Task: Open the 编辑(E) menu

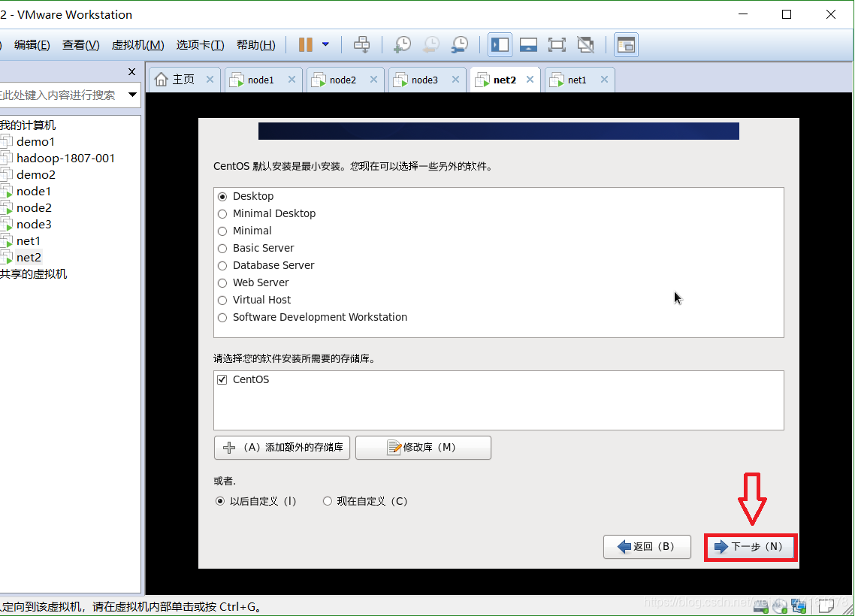Action: (32, 45)
